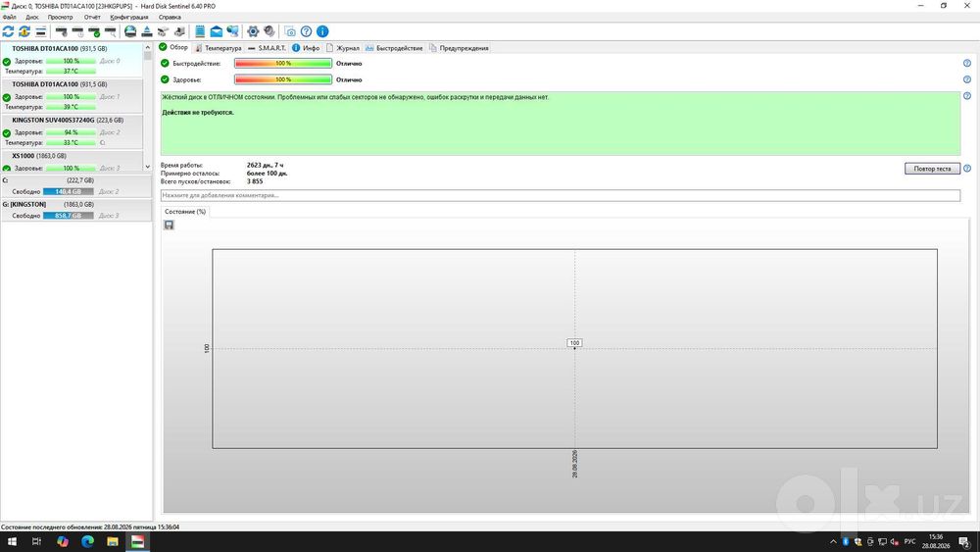Open the Просмотр menu
The image size is (980, 552).
point(60,17)
